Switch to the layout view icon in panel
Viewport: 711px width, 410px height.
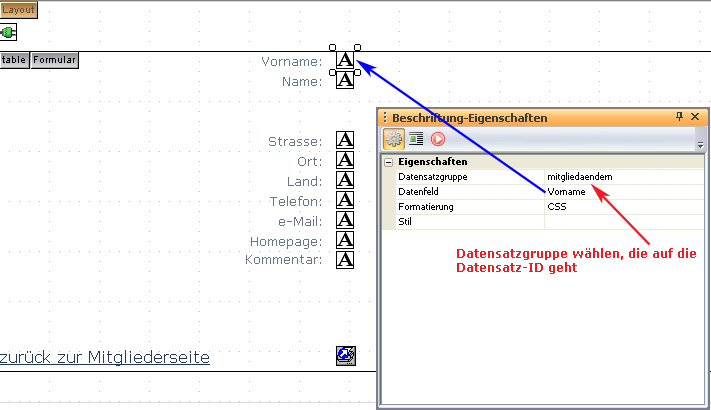(416, 139)
